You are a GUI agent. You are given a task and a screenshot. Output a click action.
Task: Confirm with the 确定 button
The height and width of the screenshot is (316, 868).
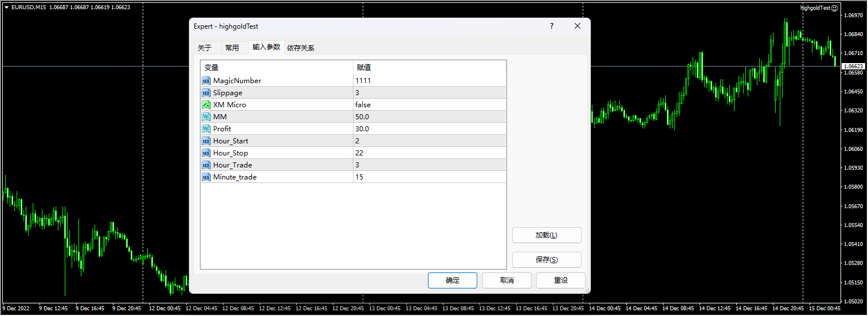click(x=453, y=280)
